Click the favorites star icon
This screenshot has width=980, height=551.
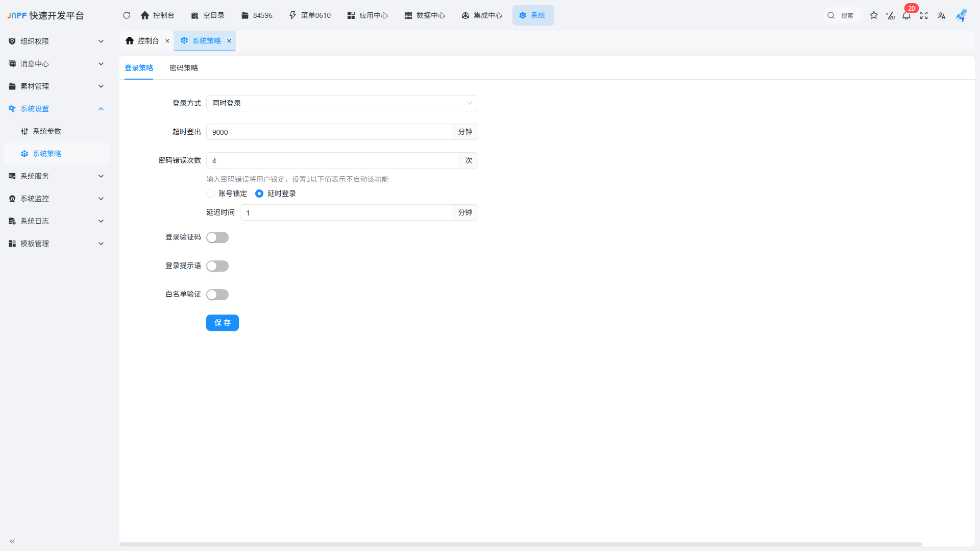coord(874,15)
